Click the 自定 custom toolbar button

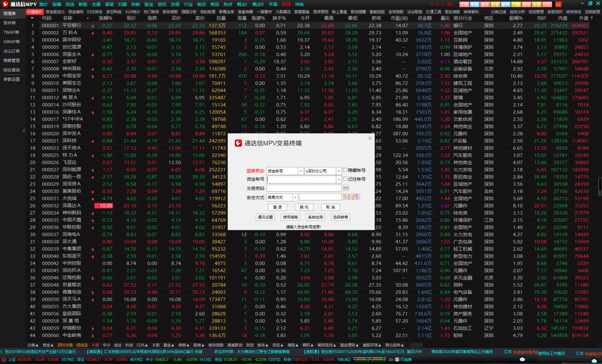526,4
